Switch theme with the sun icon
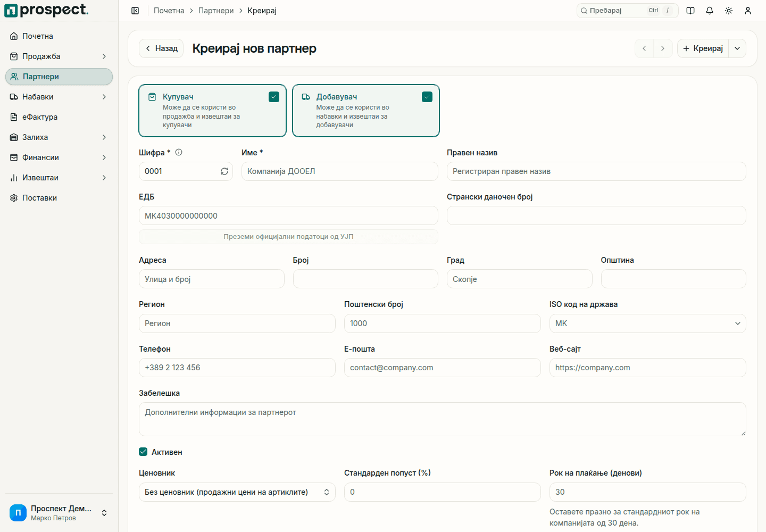 coord(729,11)
